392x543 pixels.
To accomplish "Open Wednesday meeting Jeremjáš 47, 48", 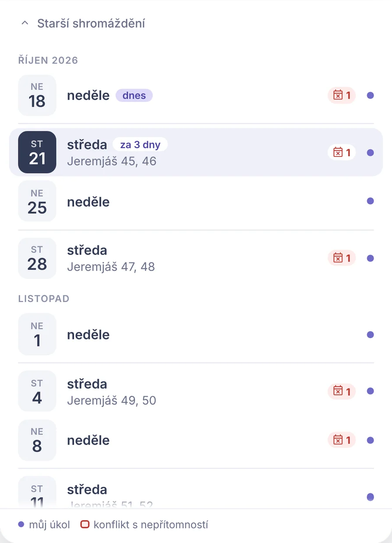I will point(196,258).
